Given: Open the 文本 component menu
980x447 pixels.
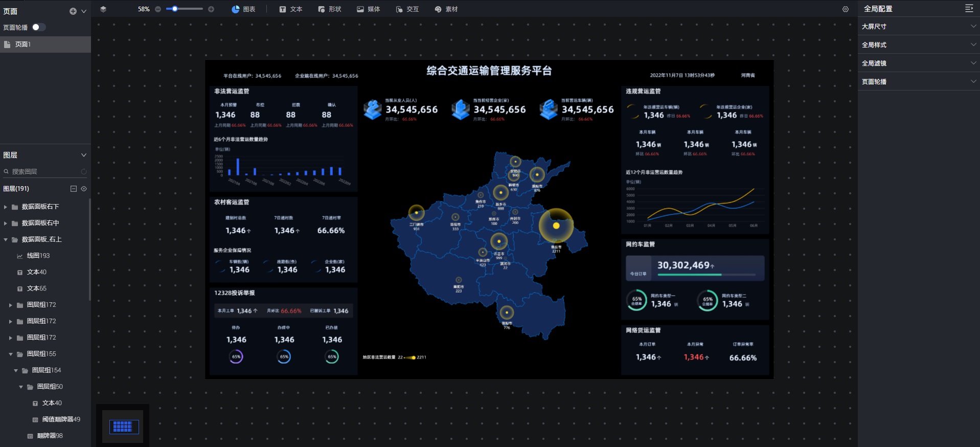Looking at the screenshot, I should [x=291, y=9].
